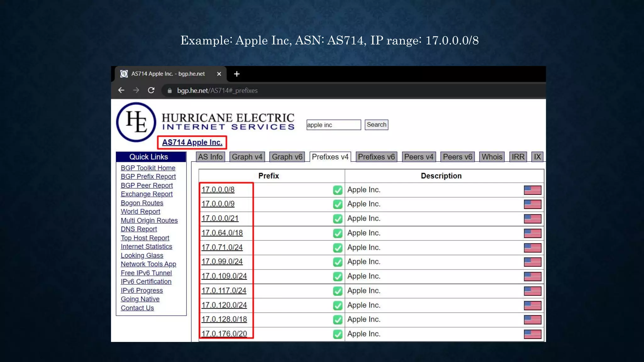Click green checkmark for 17.0.64.0/18
This screenshot has width=644, height=362.
[x=338, y=233]
